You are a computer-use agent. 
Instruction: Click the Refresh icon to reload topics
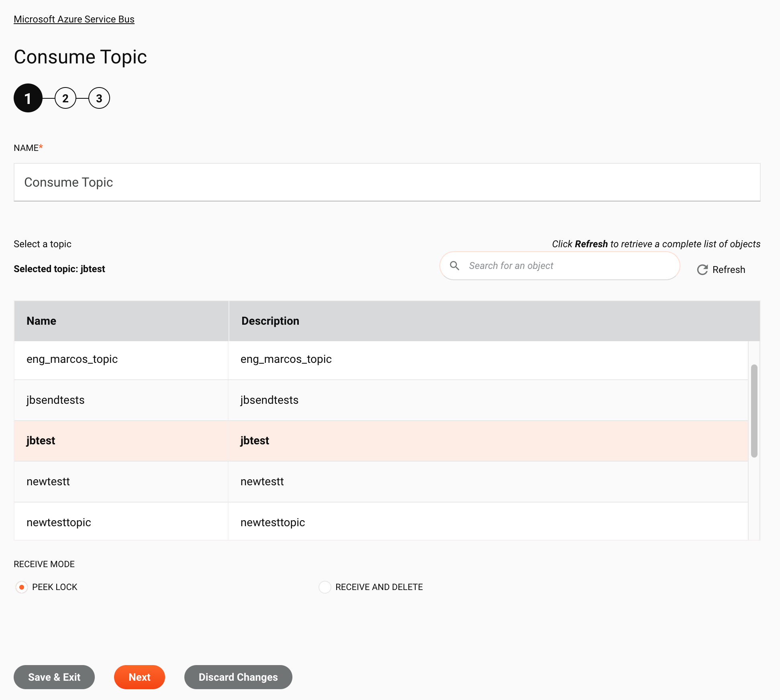pyautogui.click(x=702, y=269)
